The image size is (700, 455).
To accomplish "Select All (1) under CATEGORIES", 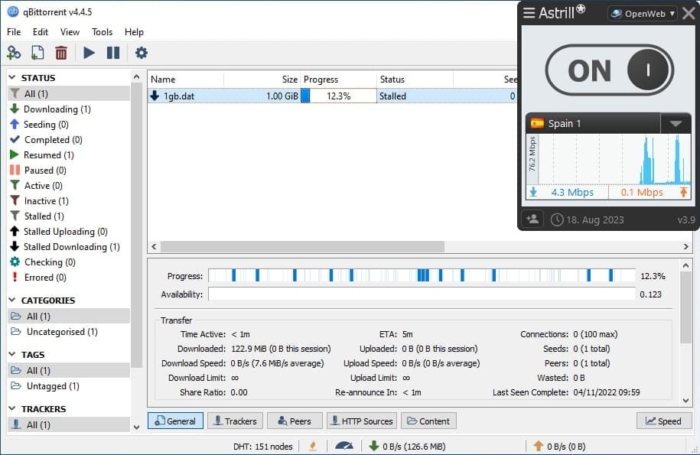I will pyautogui.click(x=69, y=316).
